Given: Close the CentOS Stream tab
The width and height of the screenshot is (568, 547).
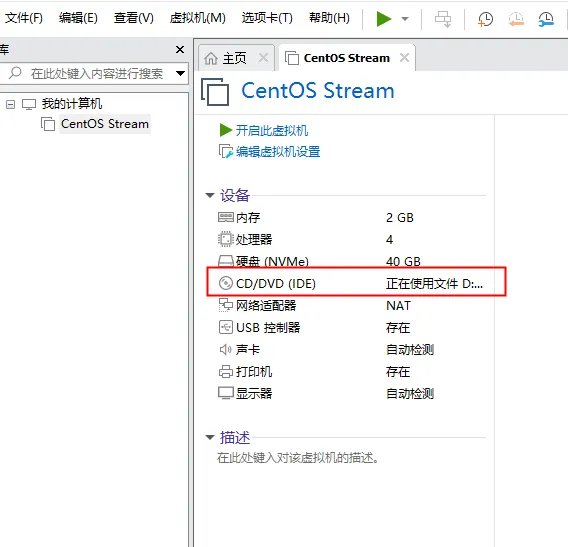Looking at the screenshot, I should [x=404, y=58].
